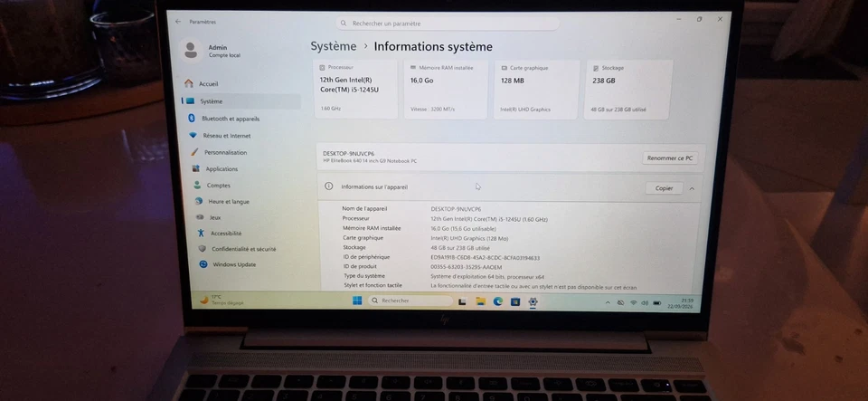Click the speaker volume icon in the tray
Viewport: 868px width, 401px height.
coord(645,303)
